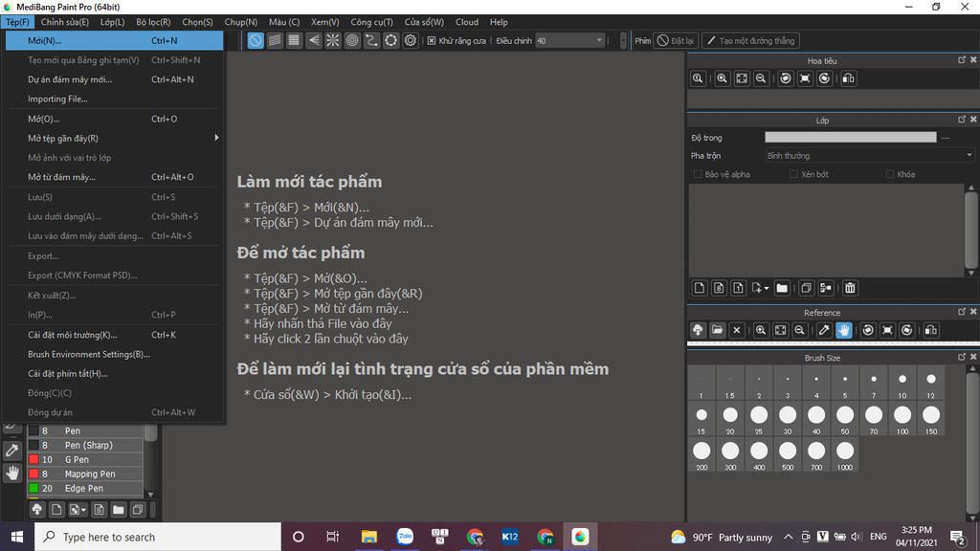
Task: Open Cài đặt môi trường(K)...
Action: 115,335
